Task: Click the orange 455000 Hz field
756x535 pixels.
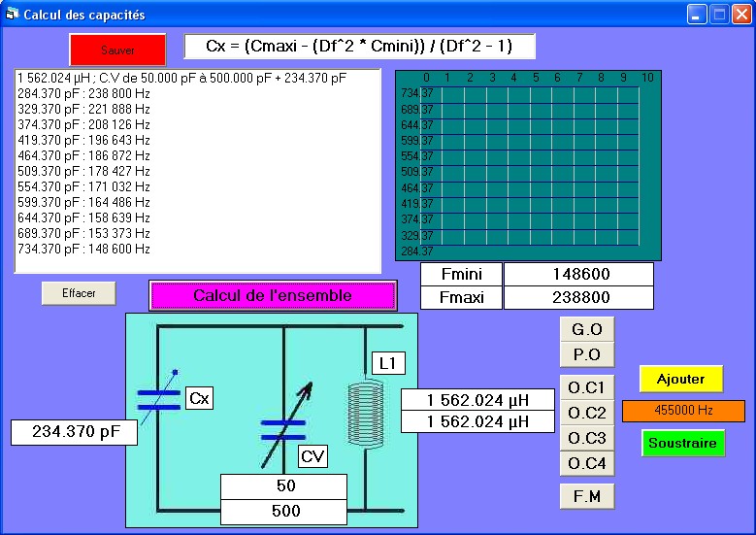Action: (683, 411)
